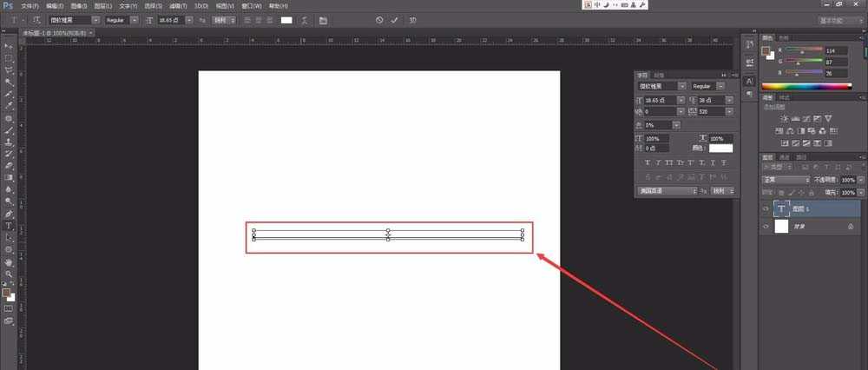Screen dimensions: 868x370
Task: Toggle visibility of the 背景 layer
Action: coord(766,226)
